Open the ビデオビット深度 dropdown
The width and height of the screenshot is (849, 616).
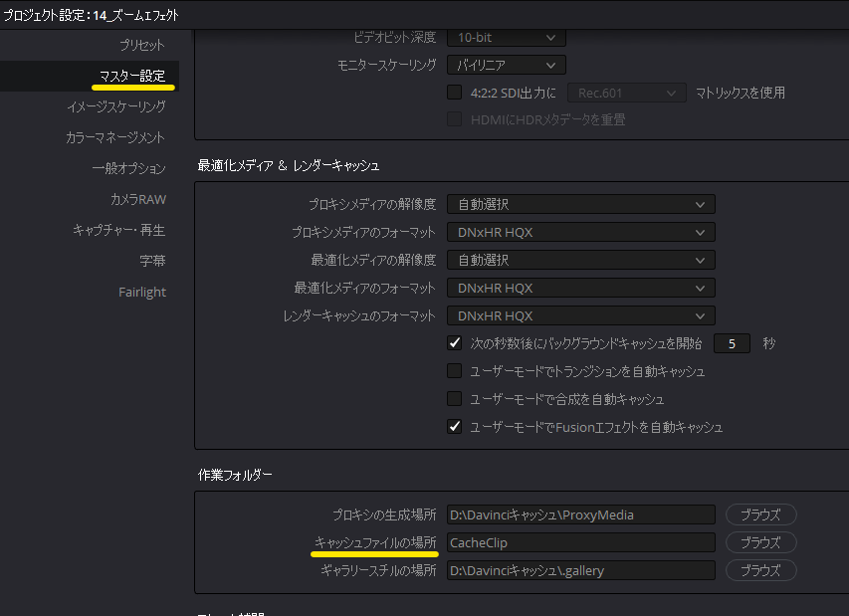tap(506, 36)
